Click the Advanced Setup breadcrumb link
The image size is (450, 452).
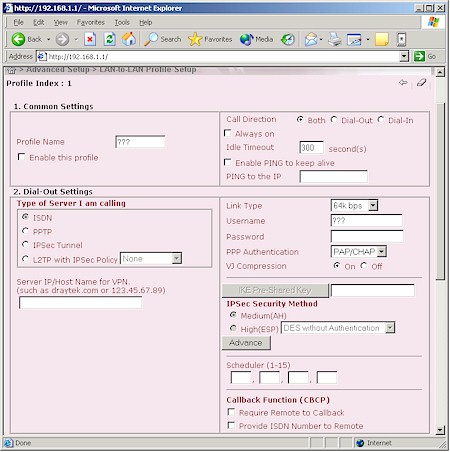58,69
